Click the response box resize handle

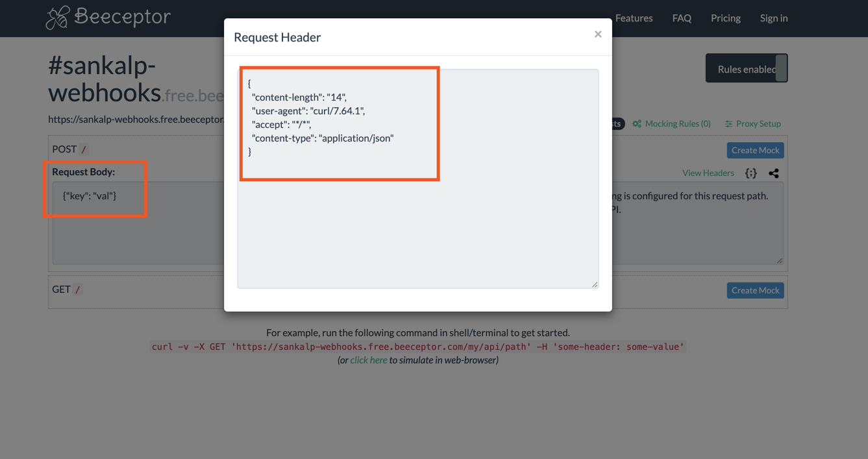coord(780,260)
